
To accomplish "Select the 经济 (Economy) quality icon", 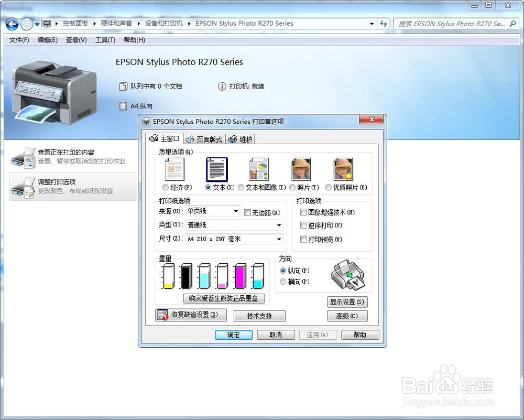I will [174, 169].
